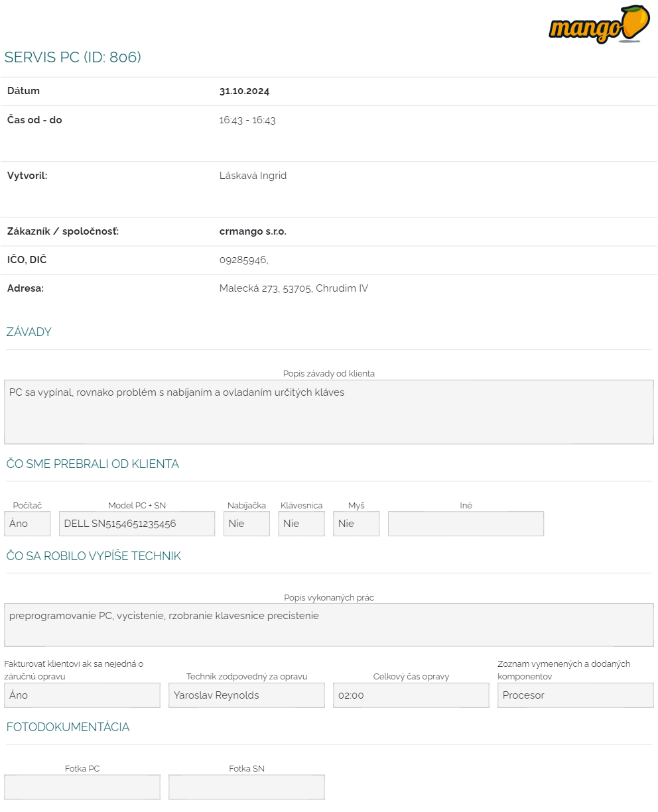Click the Nabíjačka label
The image size is (658, 812).
click(247, 506)
